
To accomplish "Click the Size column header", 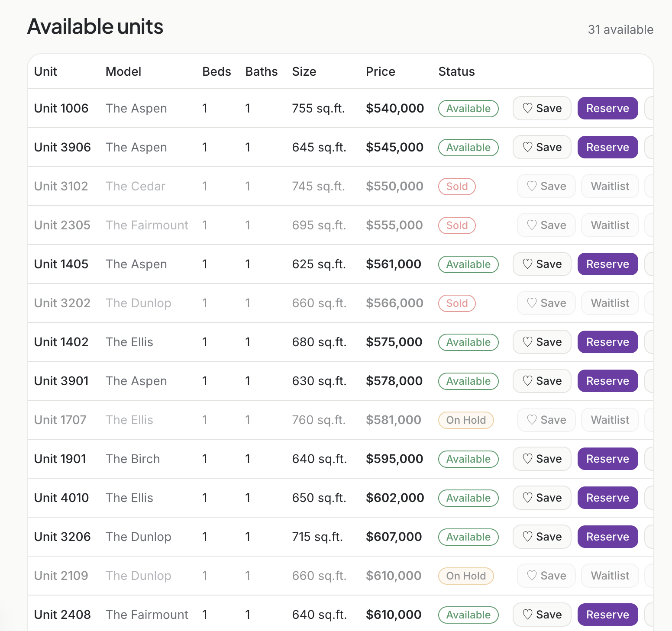I will pos(304,71).
